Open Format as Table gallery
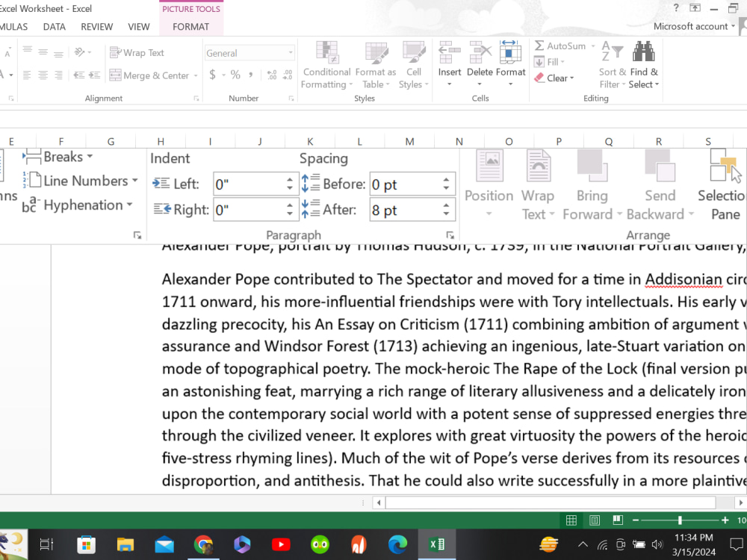Viewport: 747px width, 560px height. tap(376, 65)
